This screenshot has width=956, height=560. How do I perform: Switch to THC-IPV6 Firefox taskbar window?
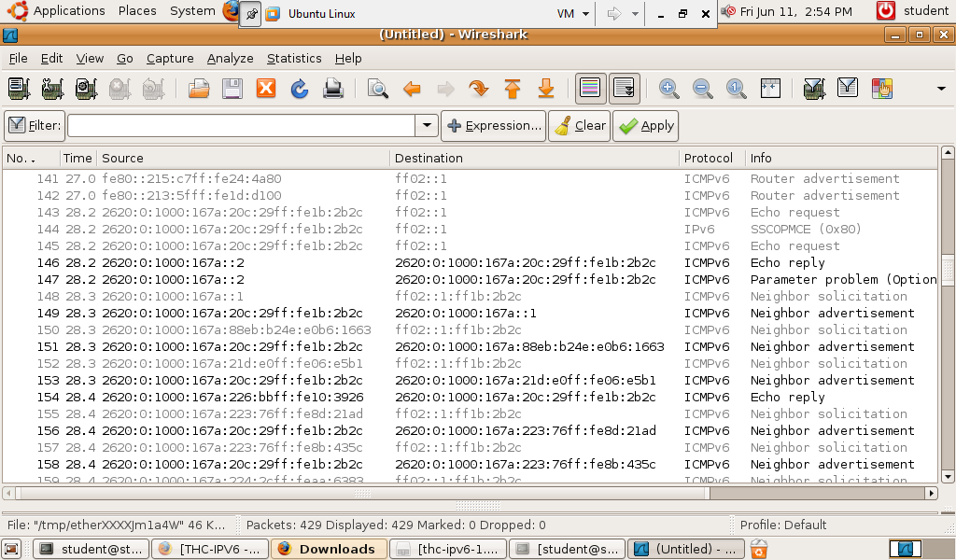click(209, 549)
